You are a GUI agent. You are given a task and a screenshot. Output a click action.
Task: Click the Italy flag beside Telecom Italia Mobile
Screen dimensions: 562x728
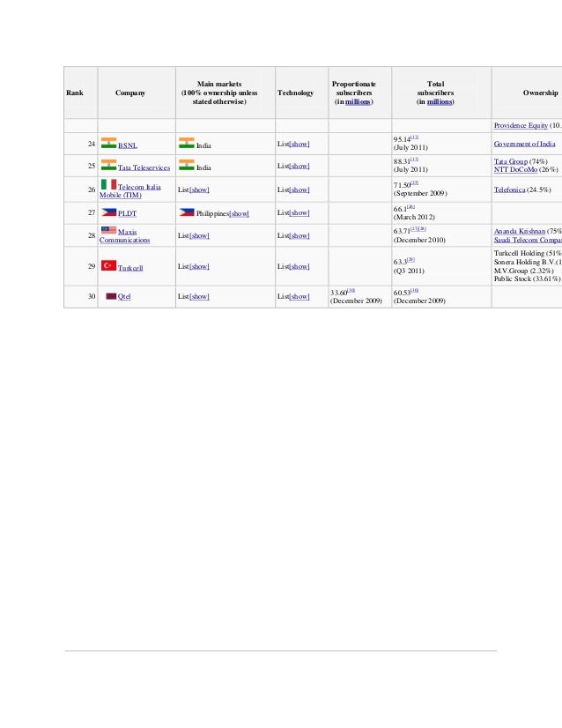tap(108, 185)
